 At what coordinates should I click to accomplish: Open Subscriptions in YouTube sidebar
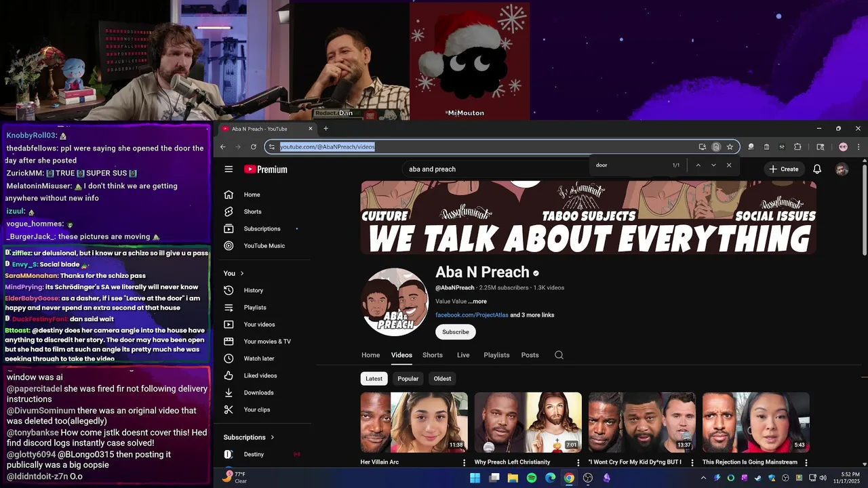(x=263, y=228)
